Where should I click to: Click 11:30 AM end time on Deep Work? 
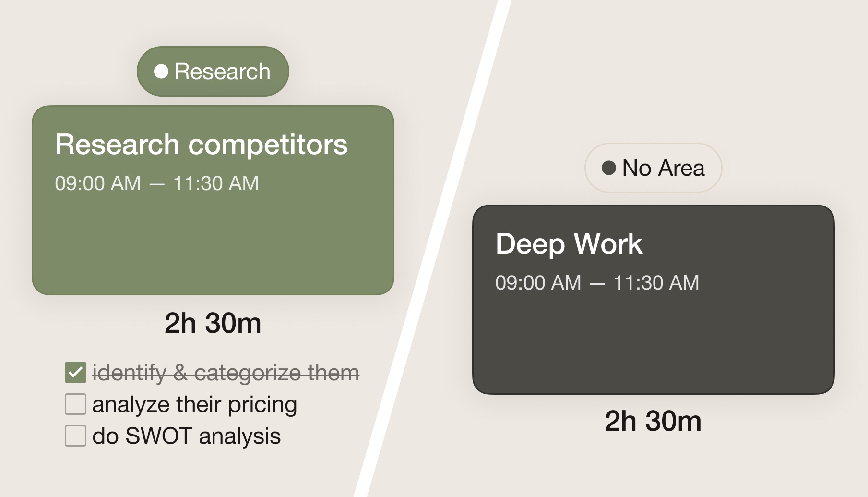click(656, 283)
